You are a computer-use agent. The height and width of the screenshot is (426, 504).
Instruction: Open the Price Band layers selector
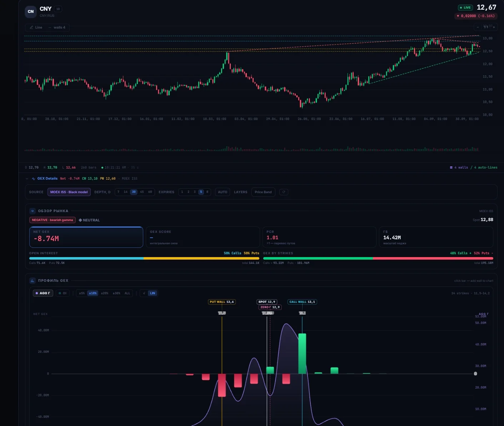263,192
